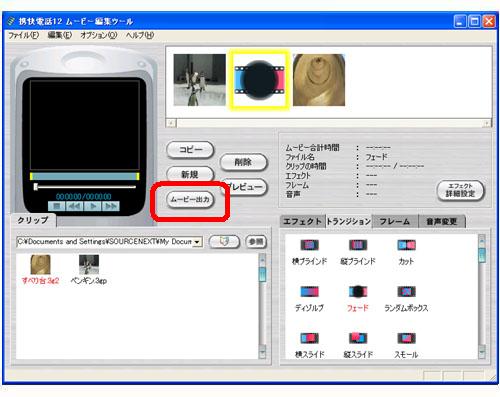Viewport: 500px width, 397px height.
Task: Open the ファイル menu
Action: (x=23, y=35)
